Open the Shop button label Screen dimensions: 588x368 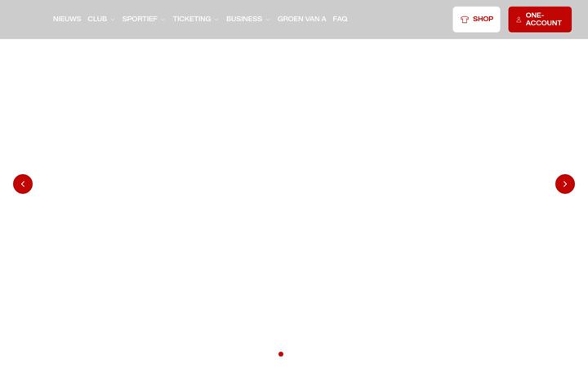(x=483, y=19)
